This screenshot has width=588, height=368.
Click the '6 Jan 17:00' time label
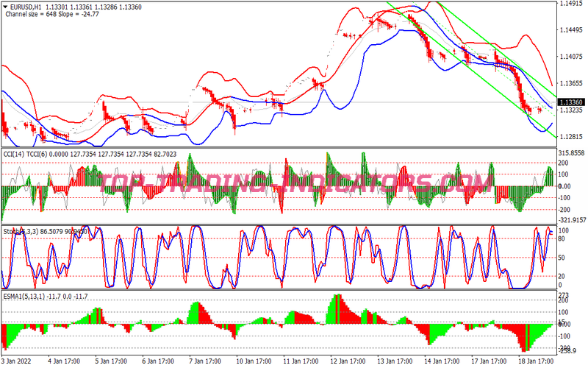tap(158, 361)
